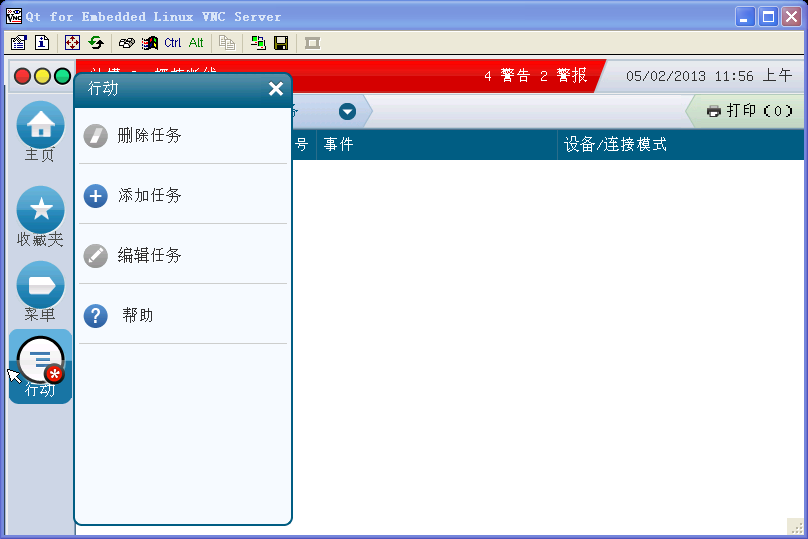Open the VNC connection options icon
Viewport: 808px width, 539px height.
(x=18, y=43)
